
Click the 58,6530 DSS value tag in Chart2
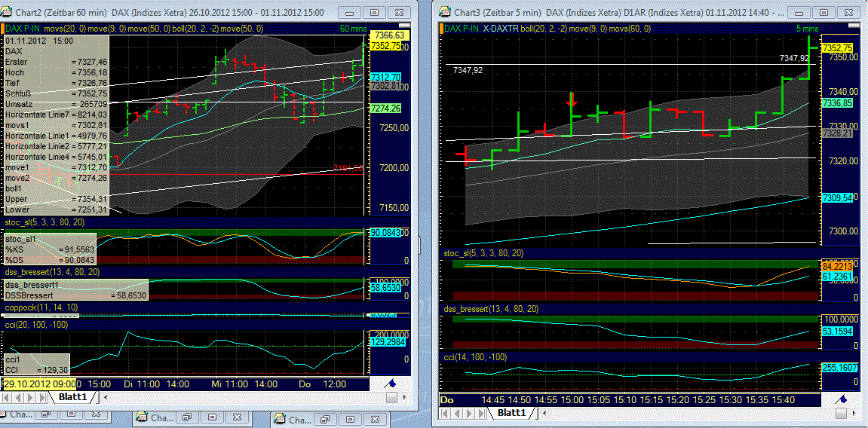[386, 288]
